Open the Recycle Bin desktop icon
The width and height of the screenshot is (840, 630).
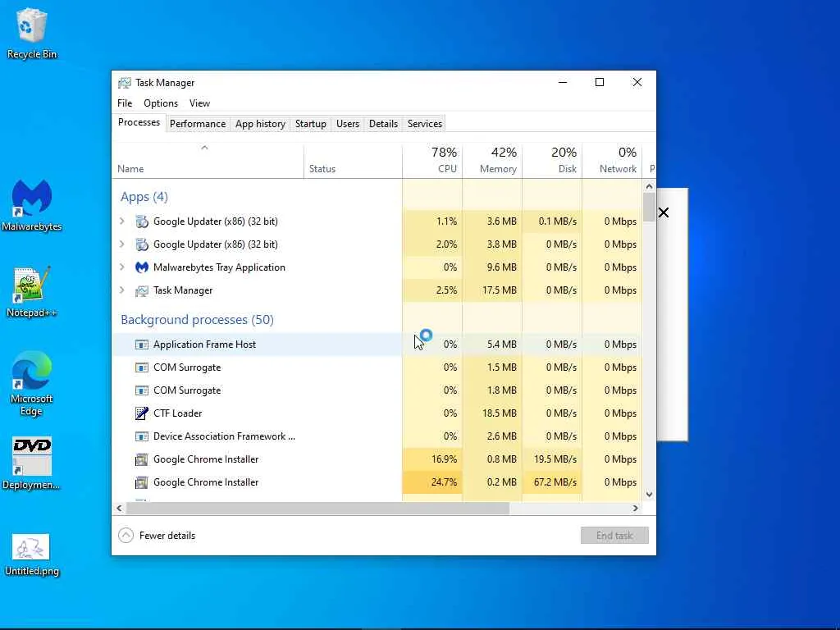pos(31,33)
